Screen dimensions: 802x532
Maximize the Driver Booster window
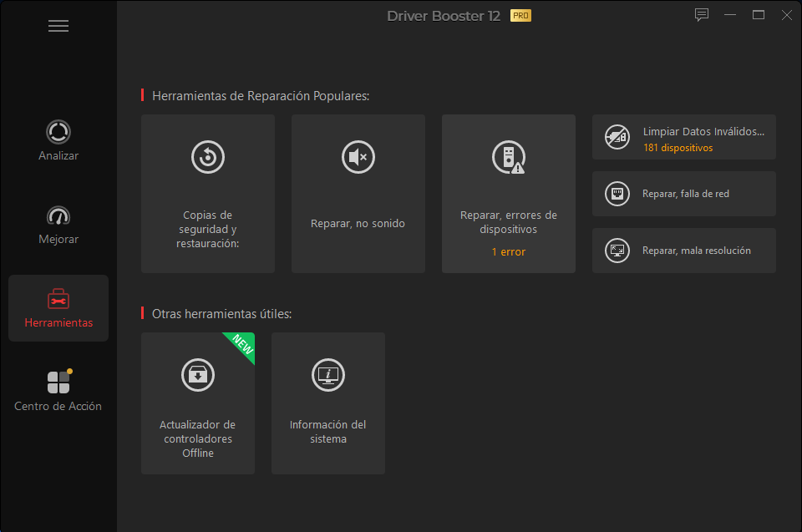(x=759, y=15)
